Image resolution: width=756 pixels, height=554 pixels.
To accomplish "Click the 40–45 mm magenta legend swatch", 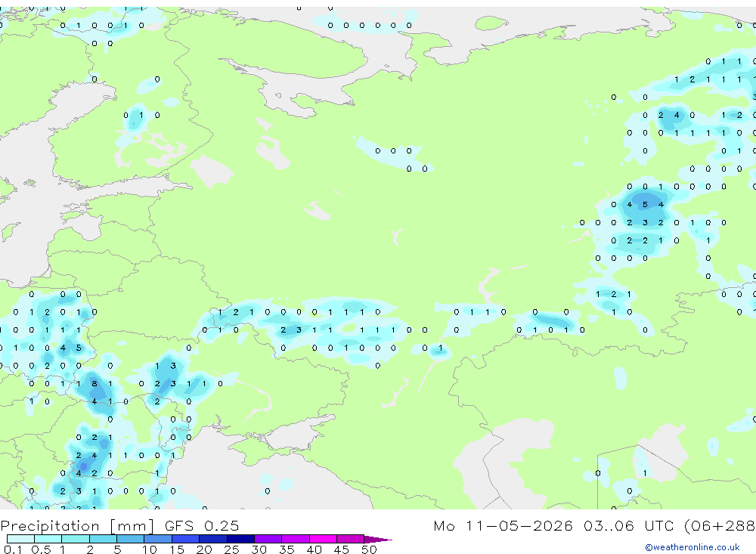I will coord(323,539).
